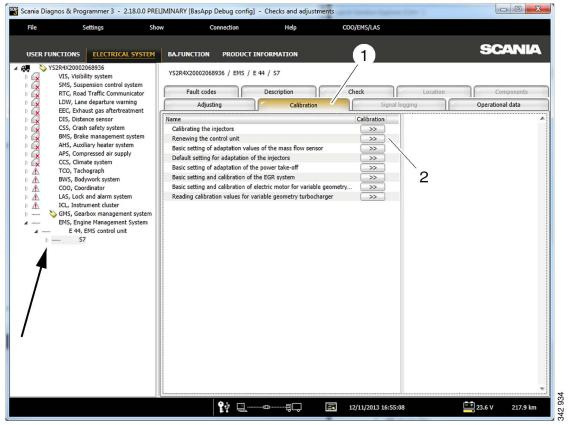Click the status icon of APS, Compressed air supply
This screenshot has width=568, height=425.
(x=36, y=154)
